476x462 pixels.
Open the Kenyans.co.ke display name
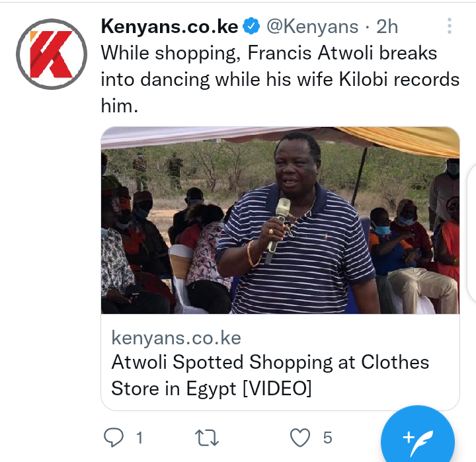(x=169, y=26)
